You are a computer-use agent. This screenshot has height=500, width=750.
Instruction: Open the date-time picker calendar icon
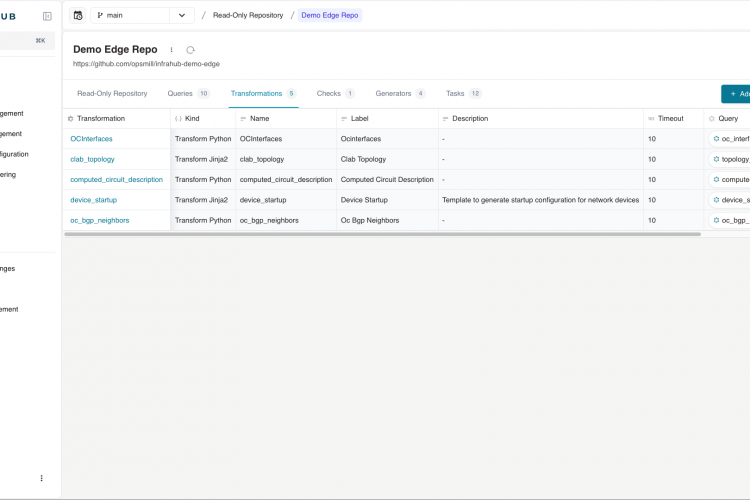pyautogui.click(x=78, y=15)
